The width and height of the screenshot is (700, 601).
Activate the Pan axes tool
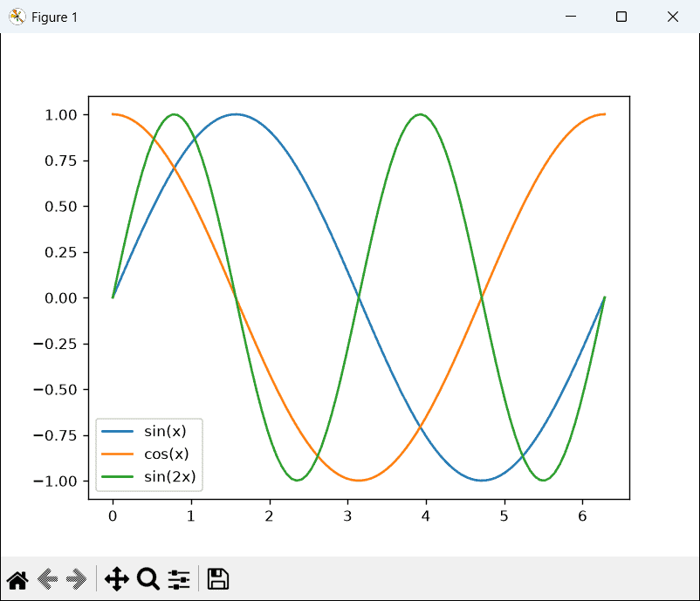[x=117, y=579]
